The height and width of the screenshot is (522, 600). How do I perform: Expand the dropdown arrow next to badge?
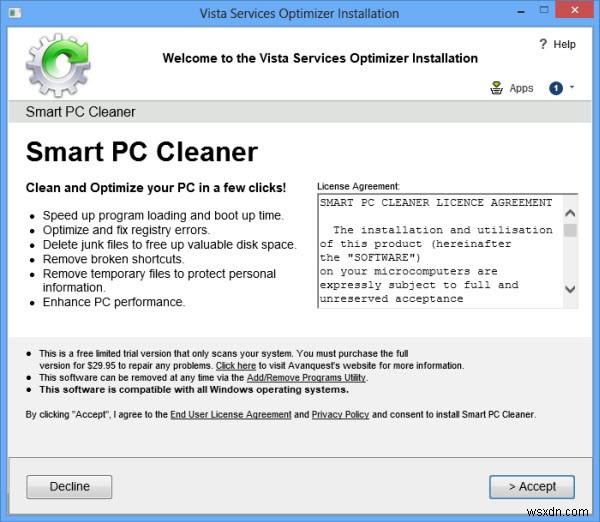tap(572, 87)
